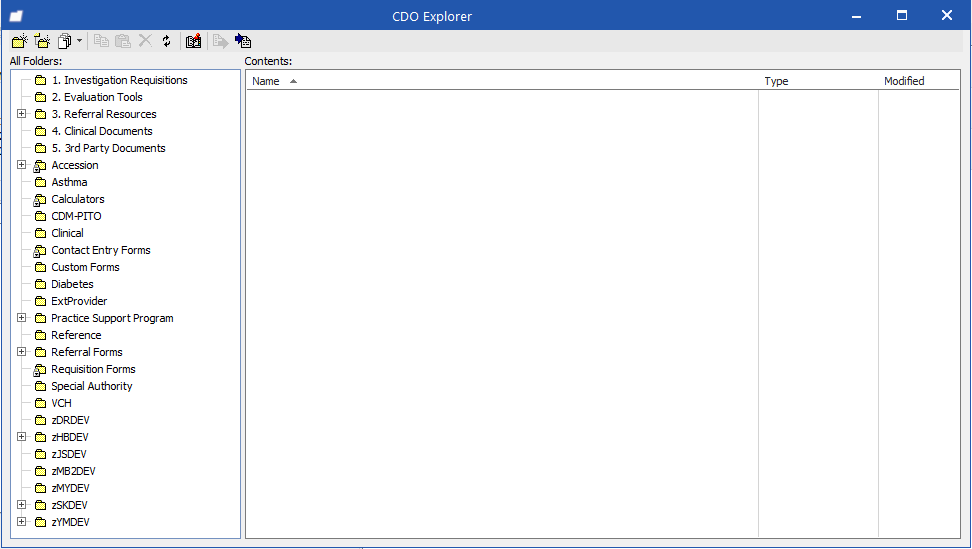
Task: Expand the Practice Support Program folder
Action: click(x=21, y=317)
